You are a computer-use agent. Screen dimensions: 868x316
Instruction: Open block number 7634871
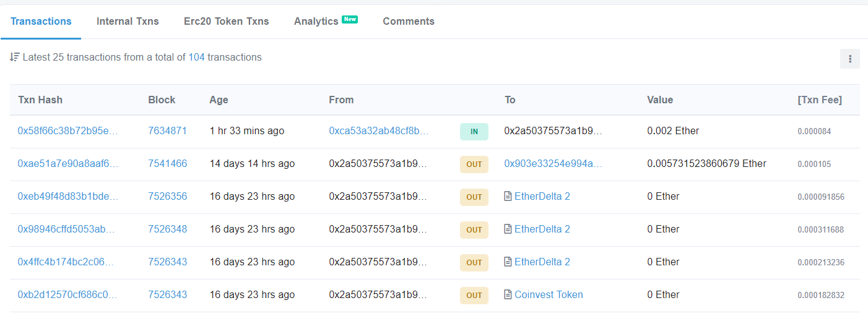(167, 131)
